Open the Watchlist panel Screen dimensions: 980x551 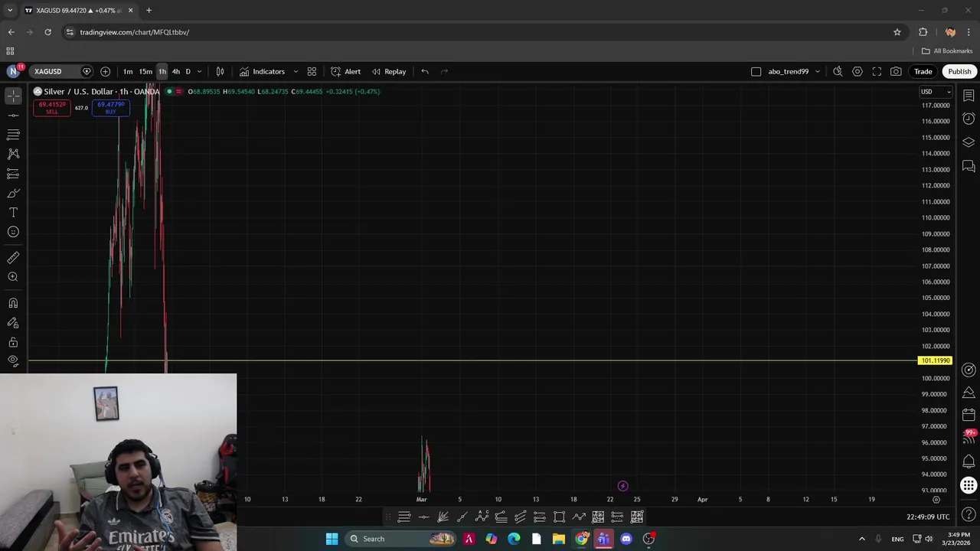point(969,96)
